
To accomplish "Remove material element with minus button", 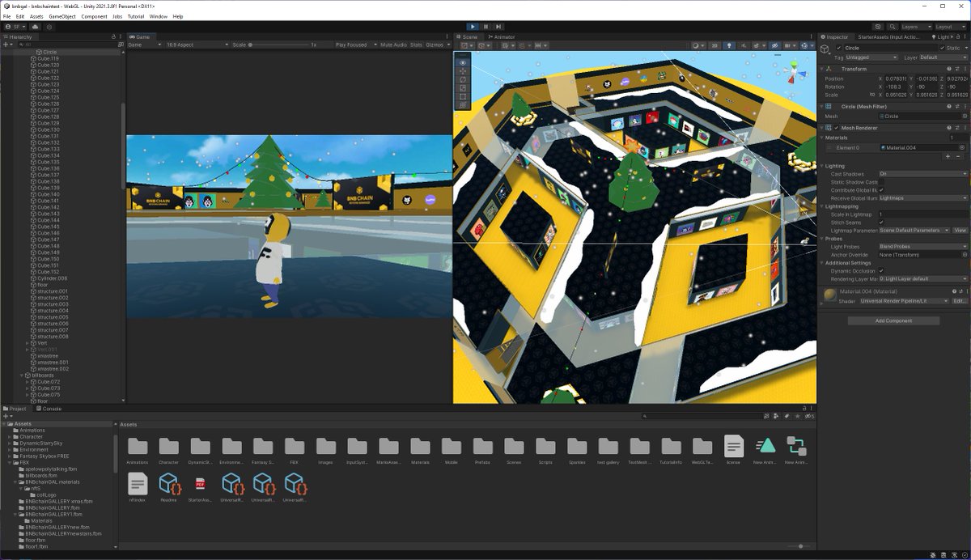I will click(x=960, y=156).
